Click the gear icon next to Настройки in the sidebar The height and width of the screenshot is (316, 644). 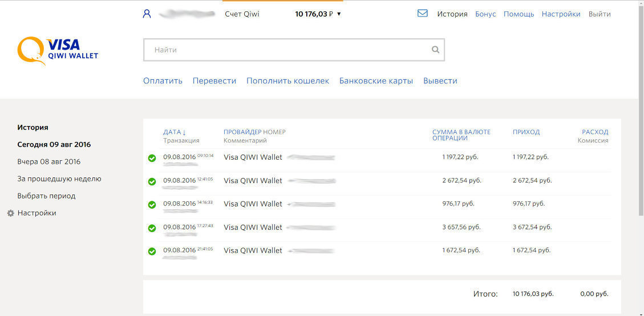11,213
